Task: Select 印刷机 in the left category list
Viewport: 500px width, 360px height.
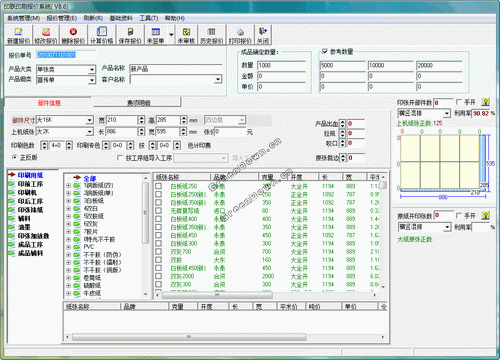Action: pos(27,192)
